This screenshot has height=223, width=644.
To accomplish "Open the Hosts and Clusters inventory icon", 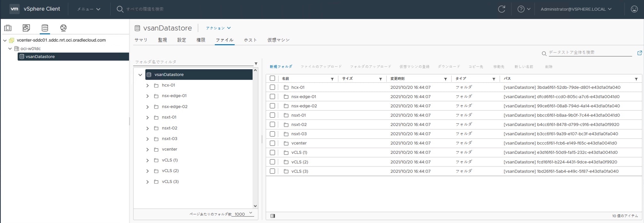I will coord(8,28).
